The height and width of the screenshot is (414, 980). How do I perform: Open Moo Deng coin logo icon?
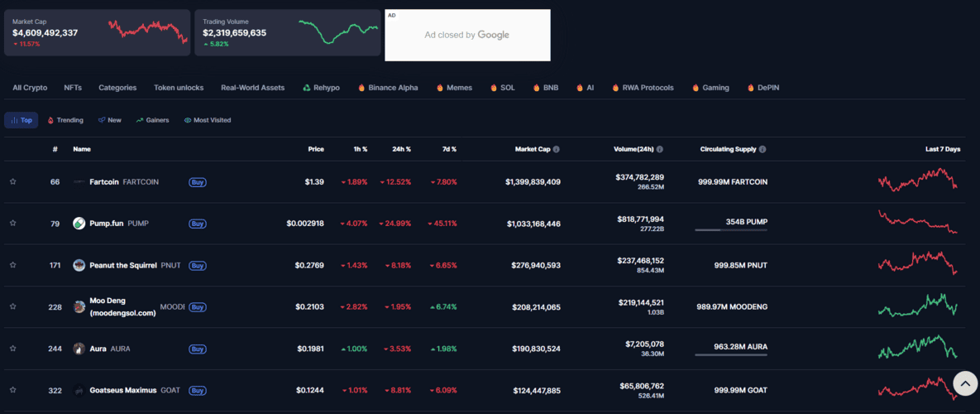pos(79,307)
